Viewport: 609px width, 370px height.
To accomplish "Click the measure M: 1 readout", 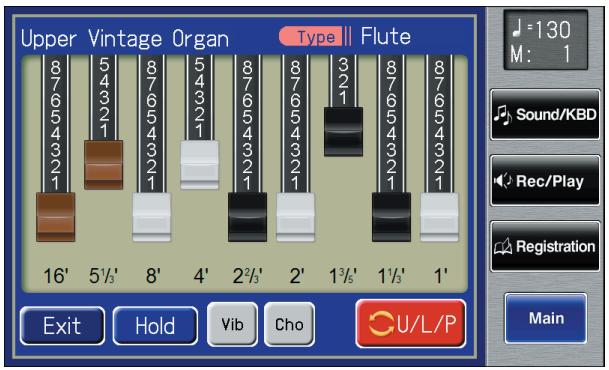I will (541, 54).
